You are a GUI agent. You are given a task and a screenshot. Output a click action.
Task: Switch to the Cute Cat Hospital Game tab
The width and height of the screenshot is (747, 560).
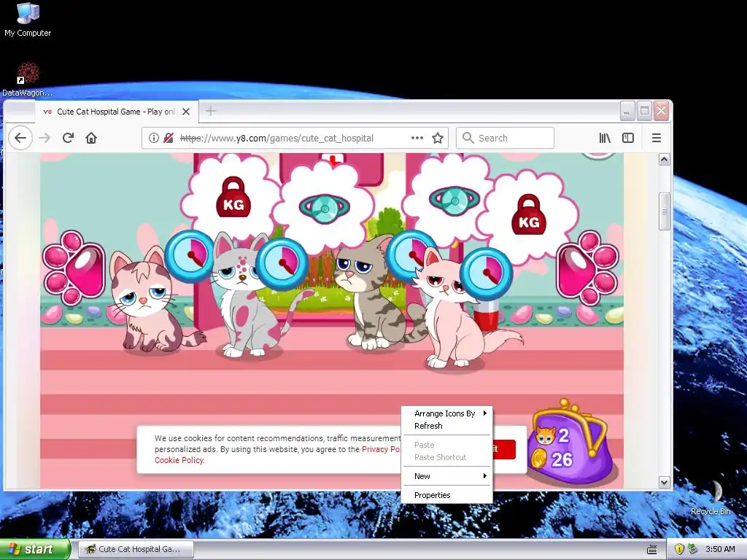[116, 112]
